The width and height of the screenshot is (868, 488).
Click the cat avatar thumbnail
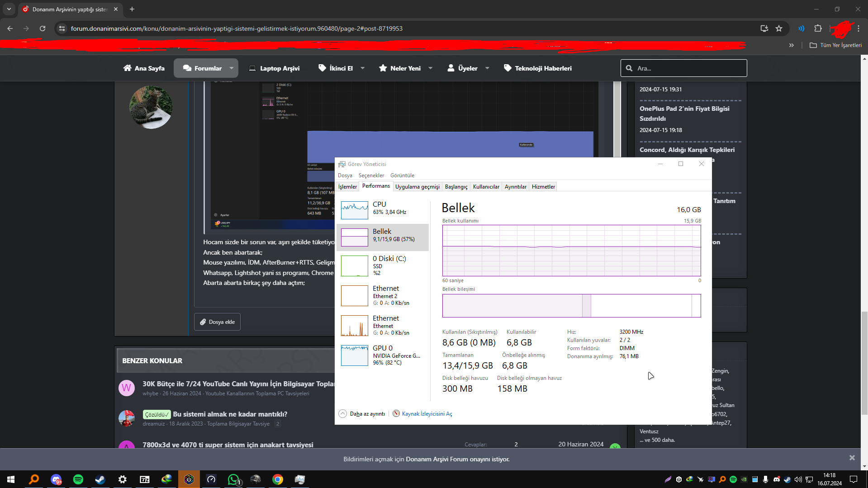tap(151, 108)
